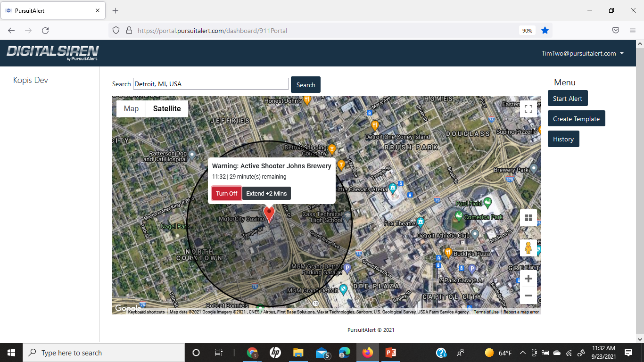Reload the current page
Image resolution: width=644 pixels, height=362 pixels.
(x=45, y=30)
